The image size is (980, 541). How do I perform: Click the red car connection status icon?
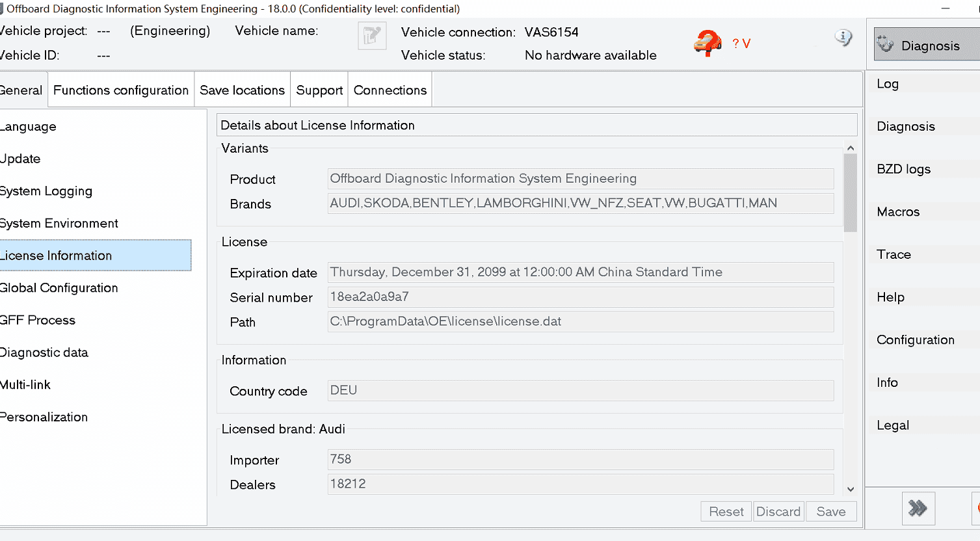pyautogui.click(x=708, y=44)
